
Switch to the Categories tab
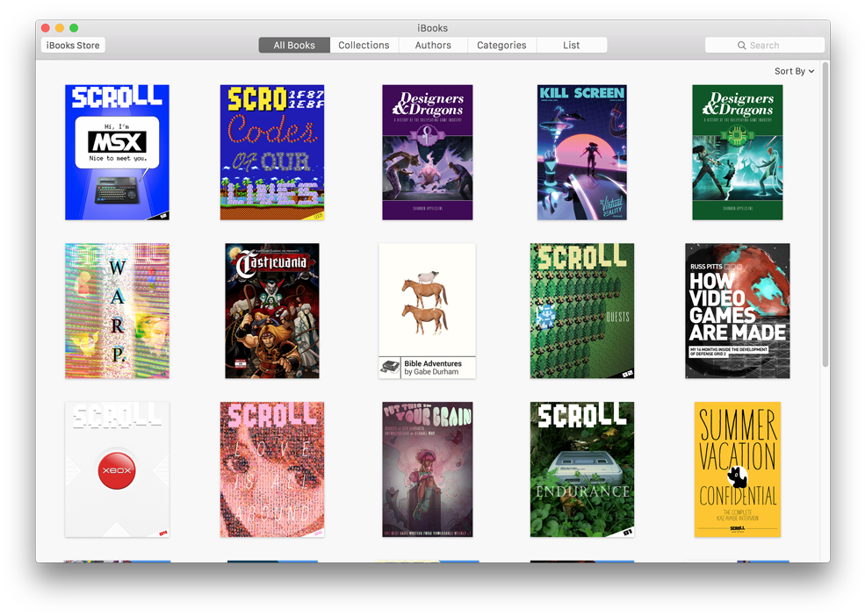click(x=501, y=46)
